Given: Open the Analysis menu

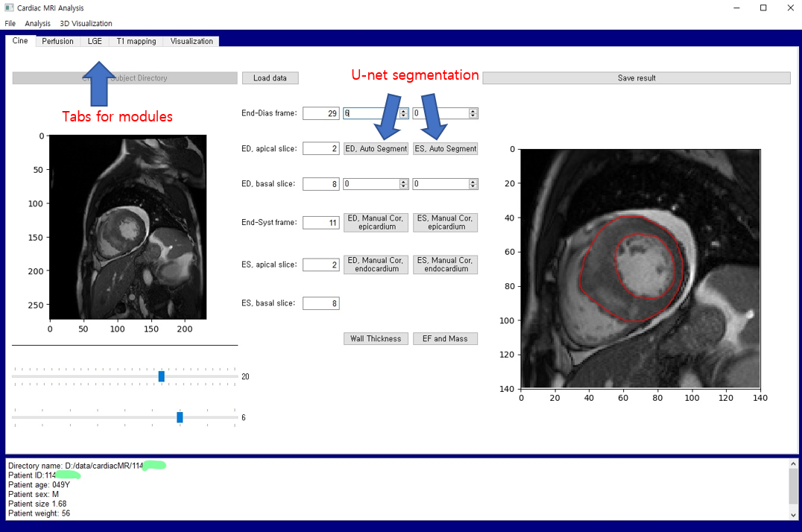Looking at the screenshot, I should pos(37,24).
